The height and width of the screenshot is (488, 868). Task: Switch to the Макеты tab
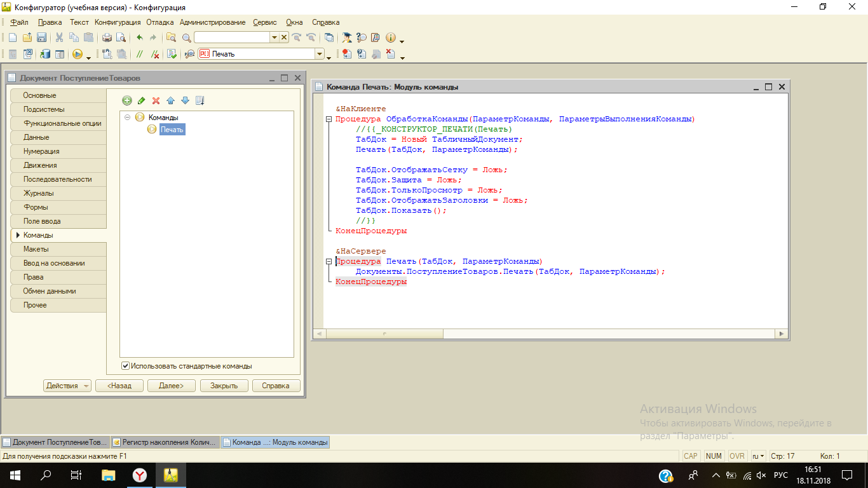pos(58,249)
